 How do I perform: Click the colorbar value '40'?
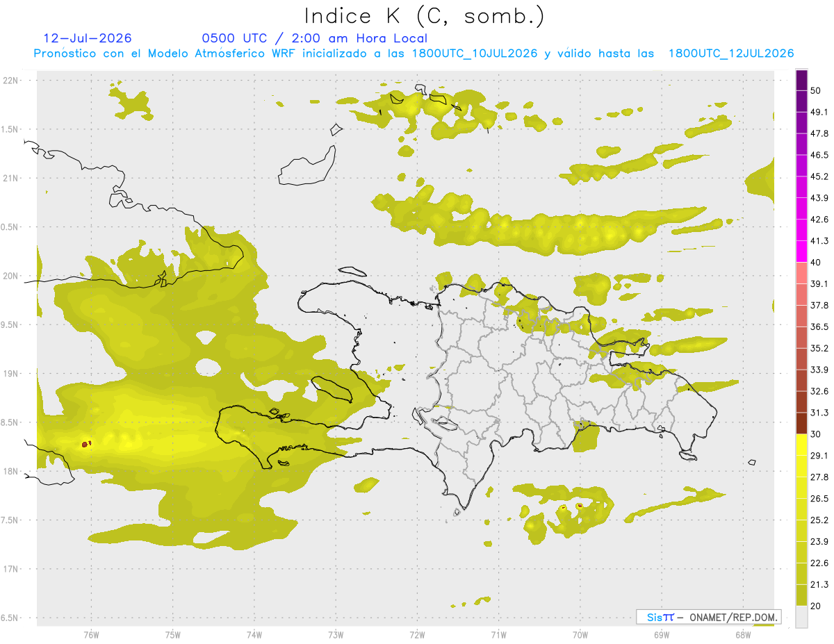817,263
